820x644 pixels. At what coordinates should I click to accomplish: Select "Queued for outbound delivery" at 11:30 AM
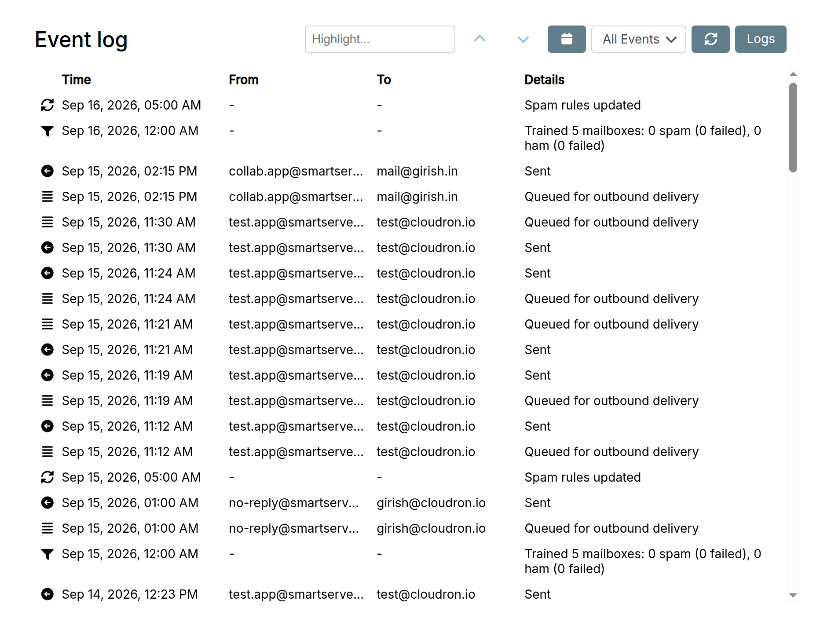tap(611, 222)
